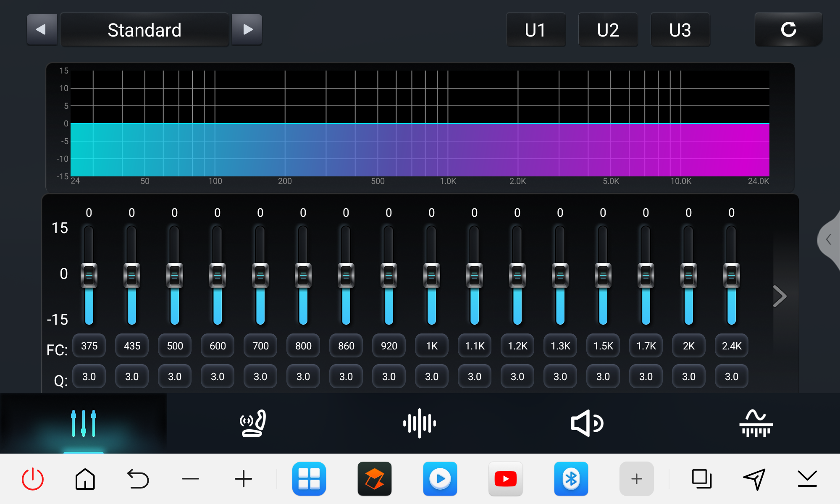Collapse the bottom navigation bar
The height and width of the screenshot is (504, 840).
point(807,479)
